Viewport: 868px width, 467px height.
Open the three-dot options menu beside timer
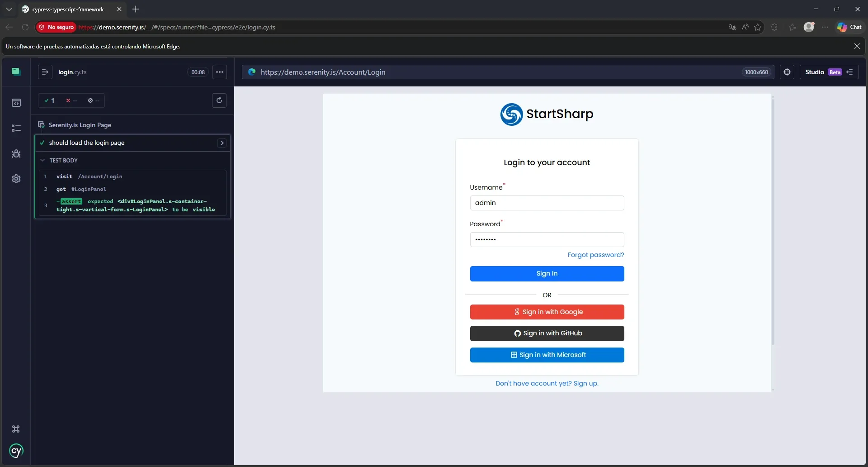pos(220,72)
